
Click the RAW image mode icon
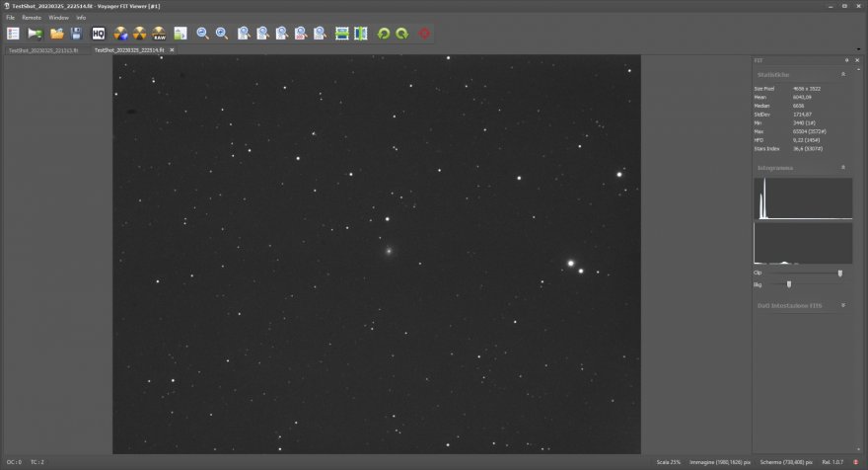tap(159, 34)
